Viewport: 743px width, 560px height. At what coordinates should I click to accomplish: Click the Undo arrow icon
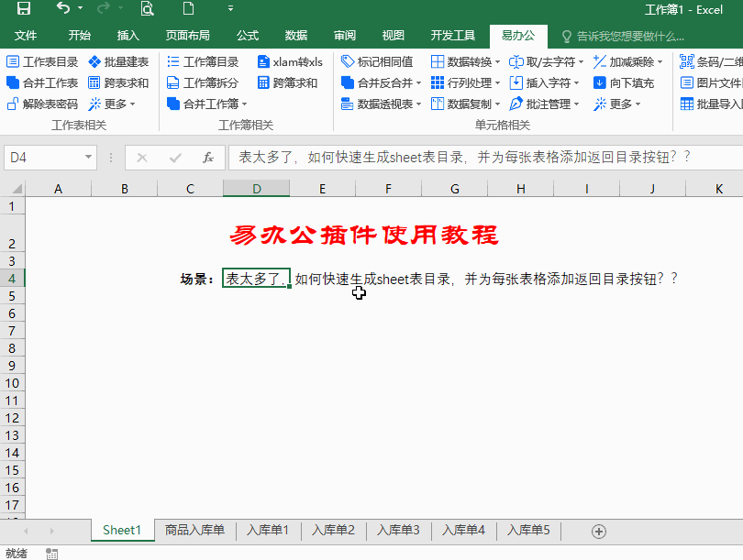pyautogui.click(x=63, y=8)
